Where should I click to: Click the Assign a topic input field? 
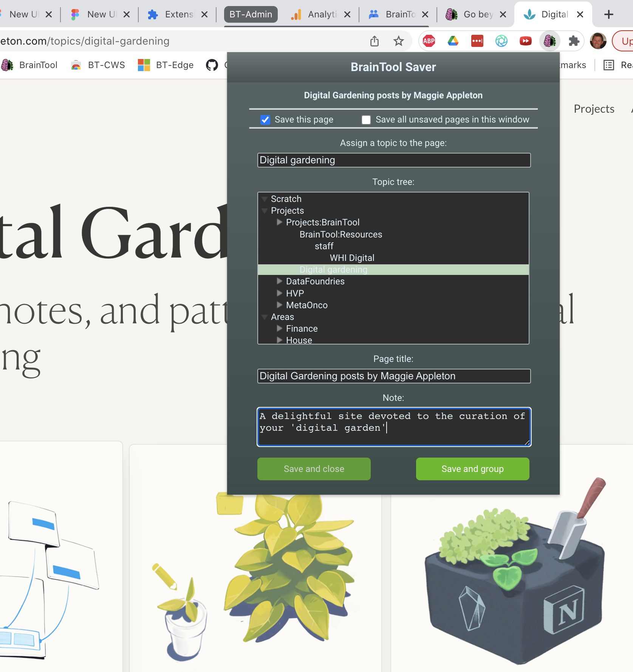[x=394, y=160]
